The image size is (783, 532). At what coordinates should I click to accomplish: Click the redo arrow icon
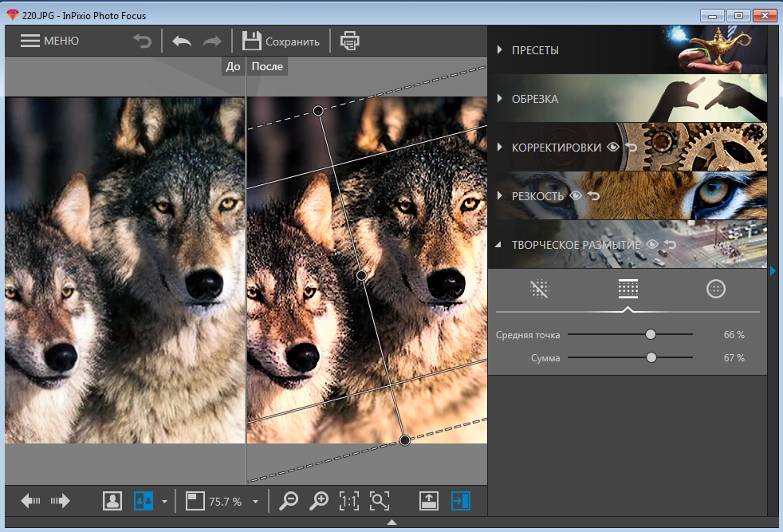point(212,41)
